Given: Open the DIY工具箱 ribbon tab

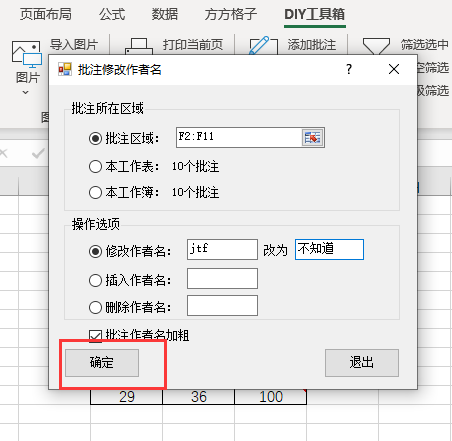Looking at the screenshot, I should [x=315, y=14].
